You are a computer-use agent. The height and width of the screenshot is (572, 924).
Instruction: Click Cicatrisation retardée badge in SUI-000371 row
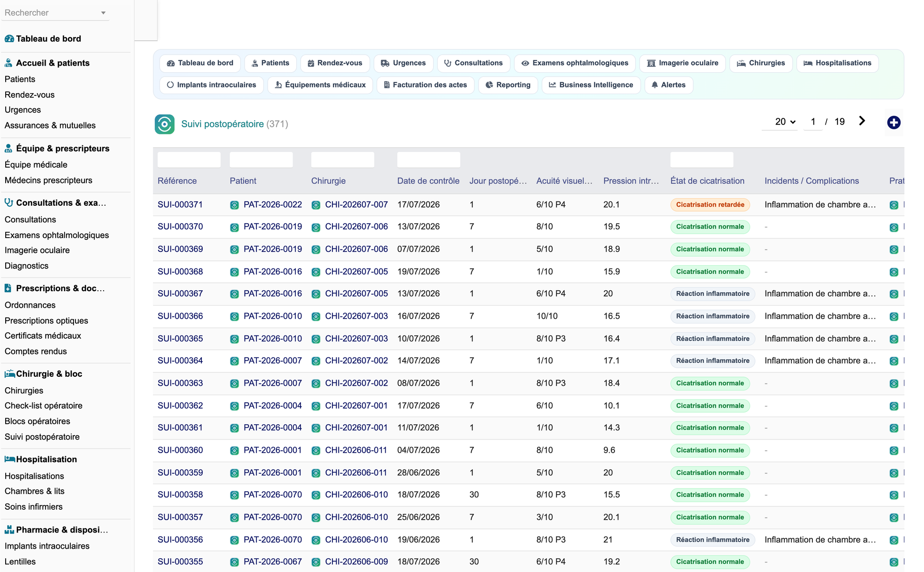[x=710, y=205]
